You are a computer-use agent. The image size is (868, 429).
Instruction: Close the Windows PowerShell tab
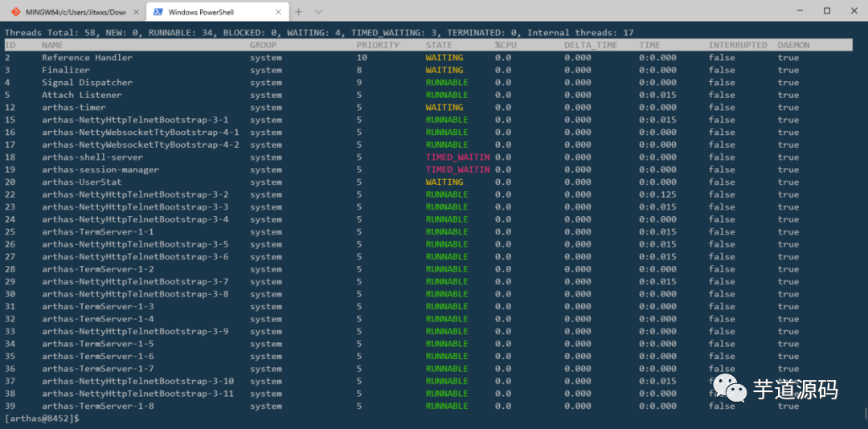278,11
